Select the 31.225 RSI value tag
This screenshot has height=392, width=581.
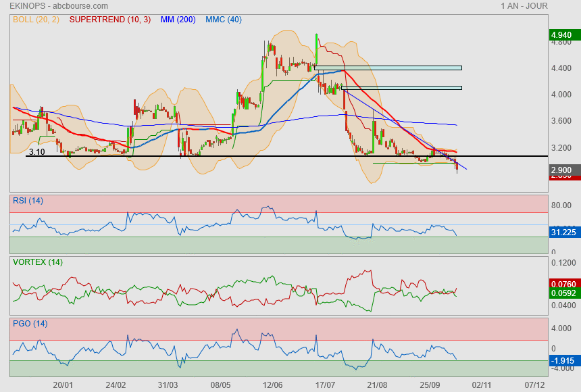coord(563,232)
